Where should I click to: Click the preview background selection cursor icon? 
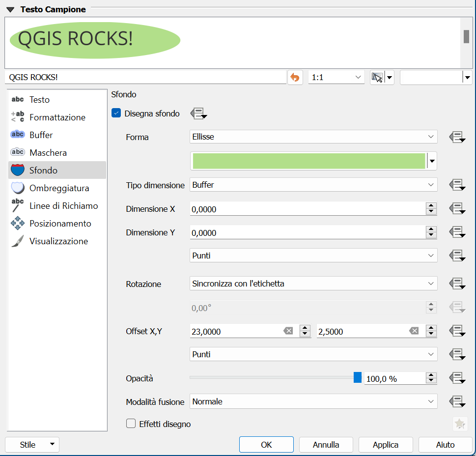pyautogui.click(x=377, y=77)
